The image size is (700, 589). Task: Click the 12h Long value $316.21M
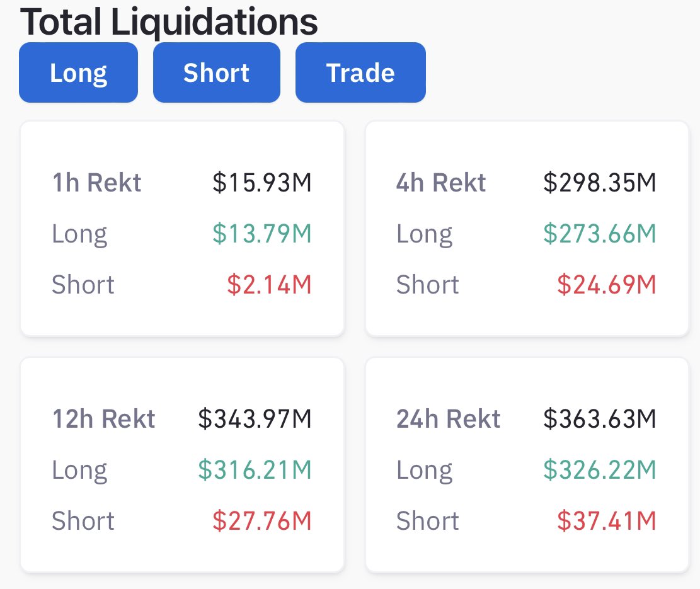(255, 469)
